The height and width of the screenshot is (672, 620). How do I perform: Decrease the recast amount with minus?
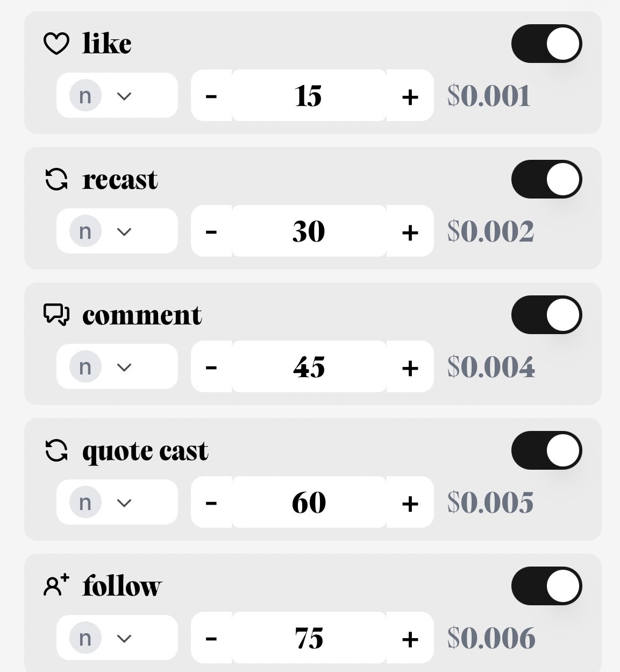(x=211, y=232)
